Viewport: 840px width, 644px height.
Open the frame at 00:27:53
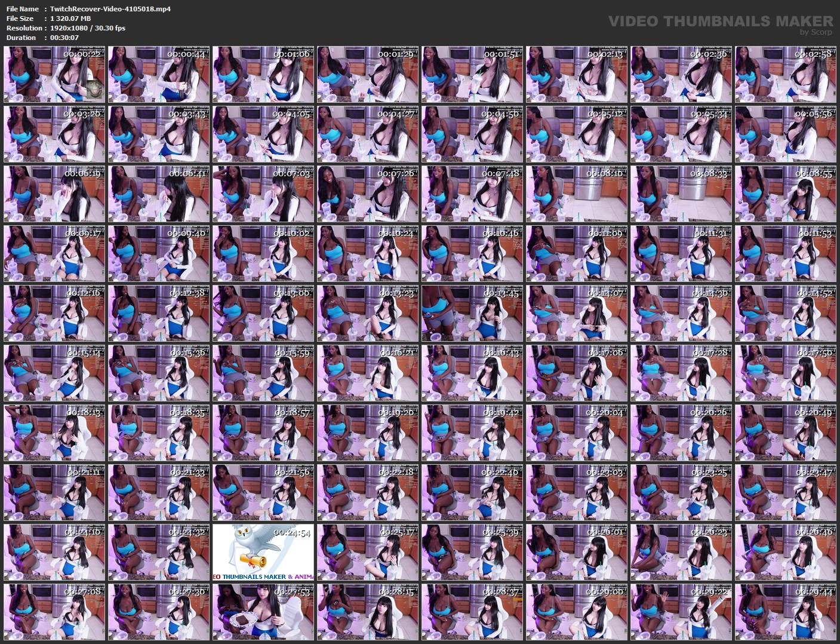point(263,612)
